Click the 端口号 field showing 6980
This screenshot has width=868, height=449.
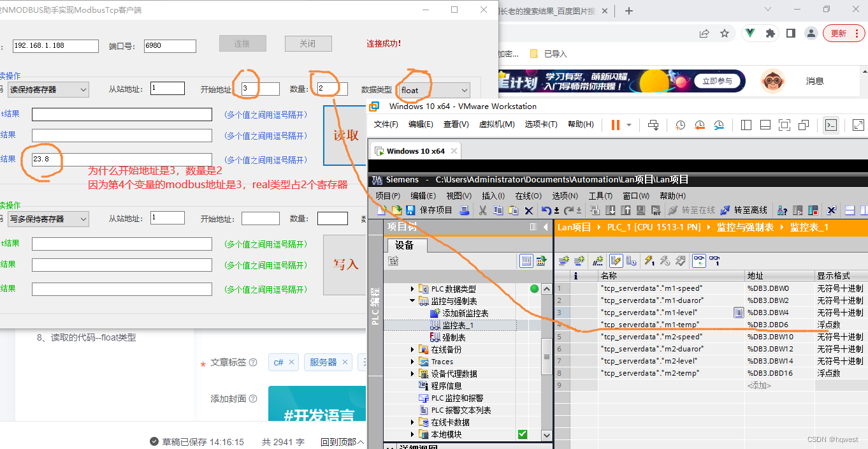170,46
